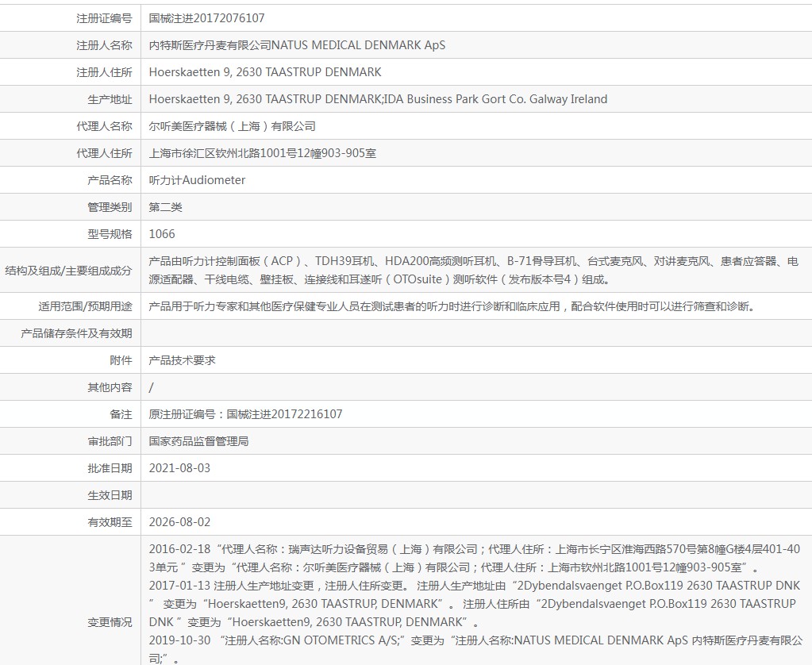Select registrant address Hoerskaetten 9, 2630 TAASTRUP DENMARK
This screenshot has width=812, height=665.
[265, 72]
